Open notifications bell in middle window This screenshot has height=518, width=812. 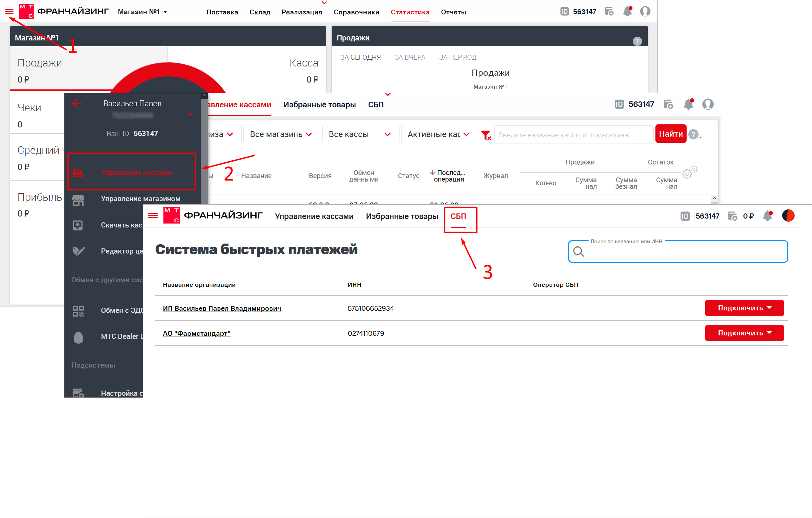(688, 104)
